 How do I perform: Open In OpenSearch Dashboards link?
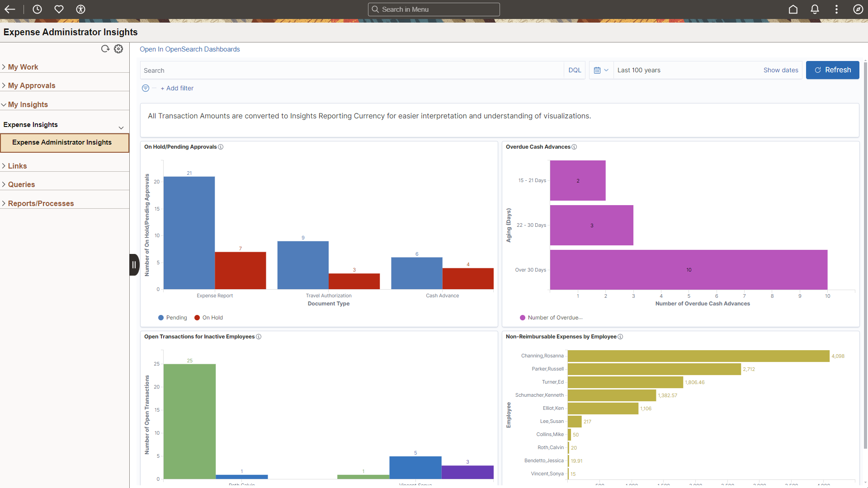(189, 49)
